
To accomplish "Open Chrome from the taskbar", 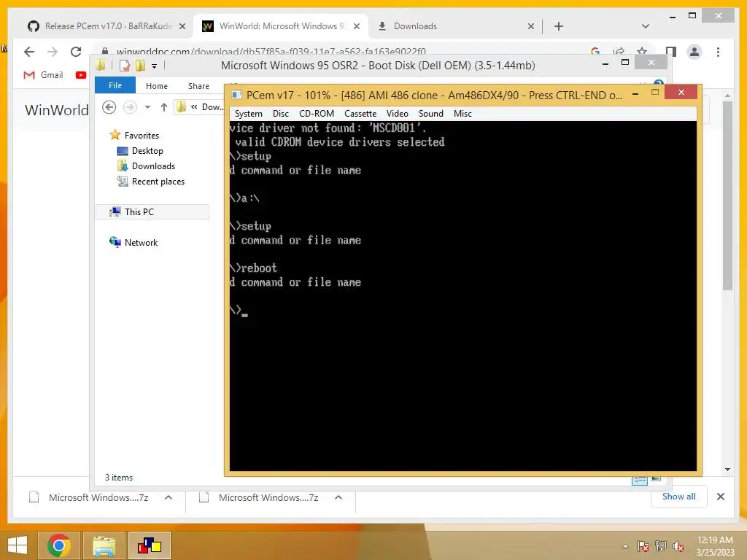I will (59, 545).
